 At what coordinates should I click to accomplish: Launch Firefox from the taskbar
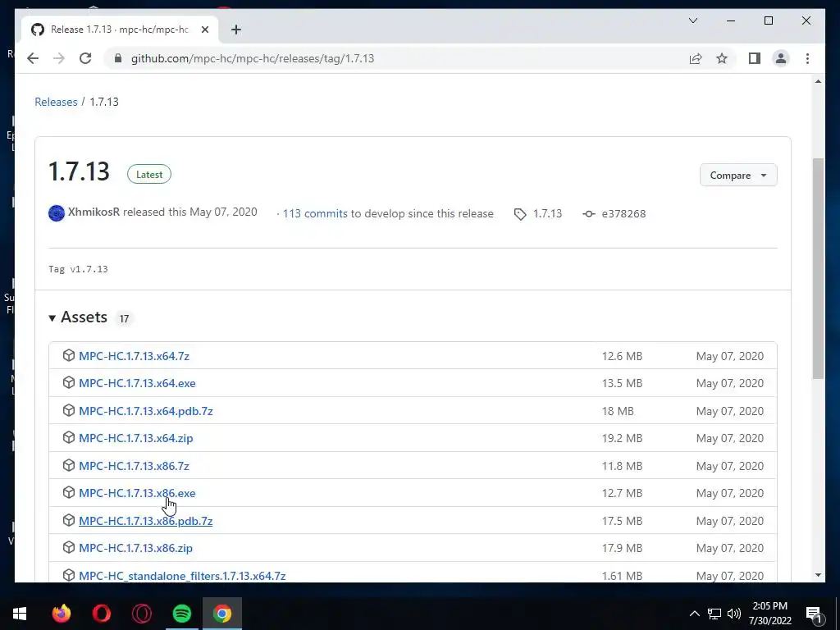coord(62,614)
